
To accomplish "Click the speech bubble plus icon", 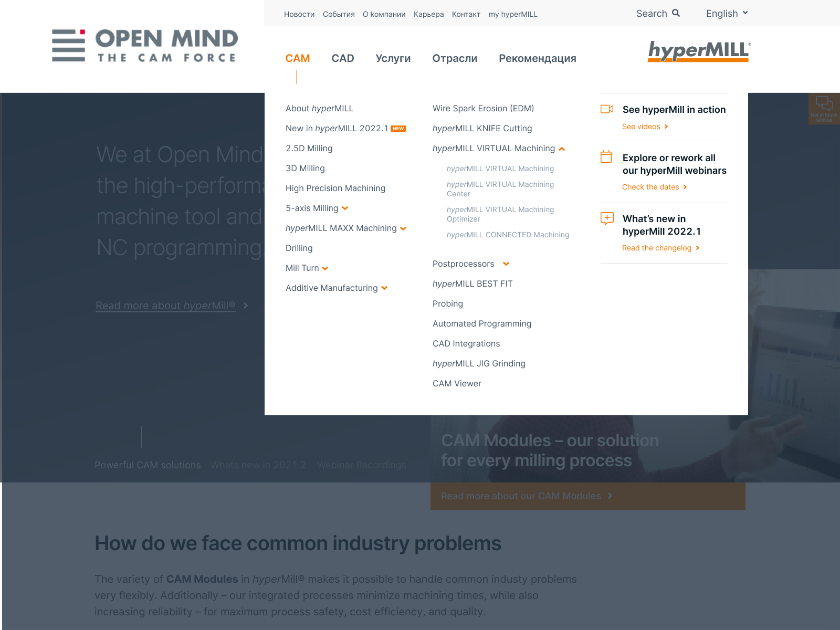I will [x=607, y=218].
